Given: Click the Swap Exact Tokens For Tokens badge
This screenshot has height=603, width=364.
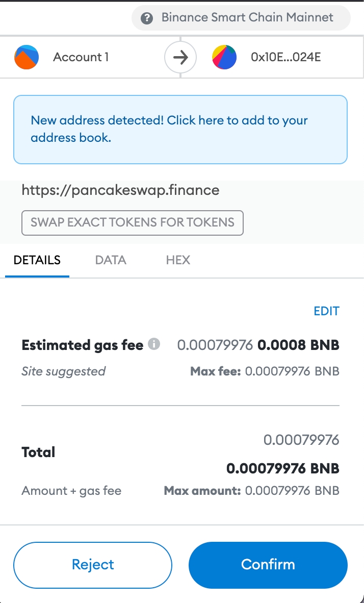Looking at the screenshot, I should 133,222.
